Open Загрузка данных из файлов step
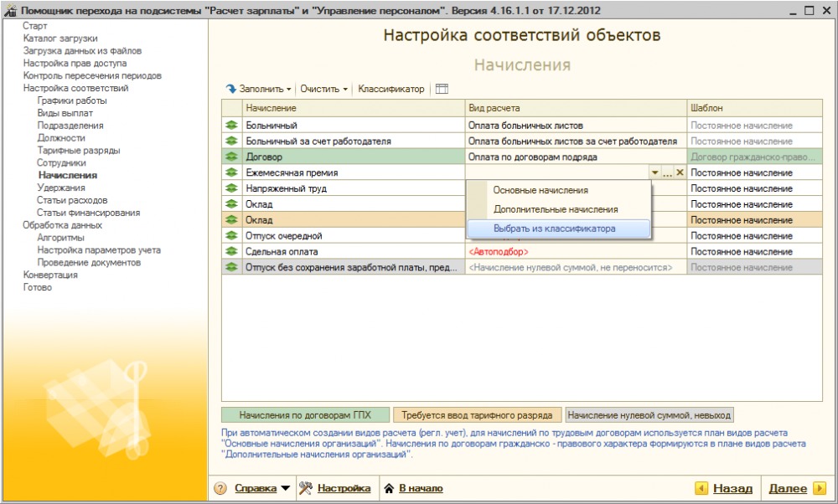The image size is (838, 504). click(x=82, y=51)
